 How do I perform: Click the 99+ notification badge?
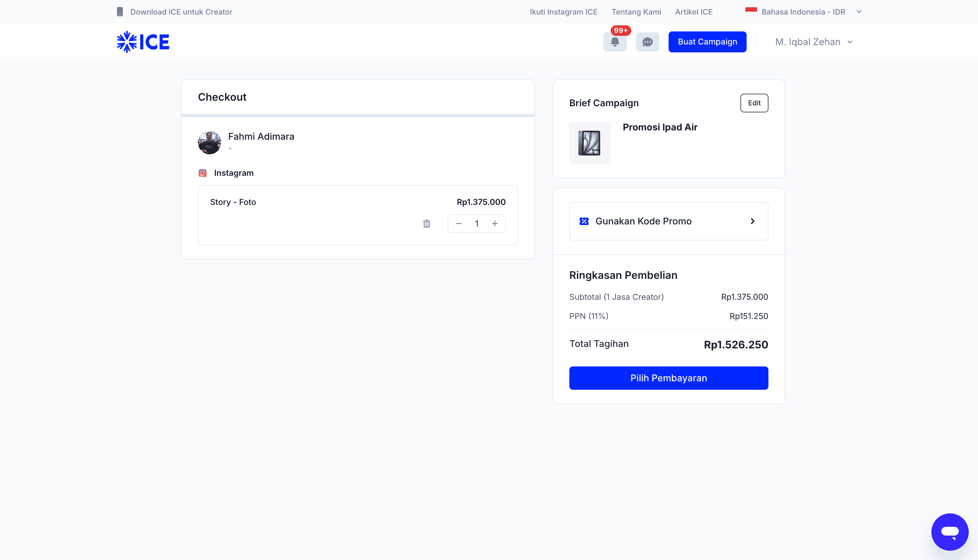pos(620,30)
